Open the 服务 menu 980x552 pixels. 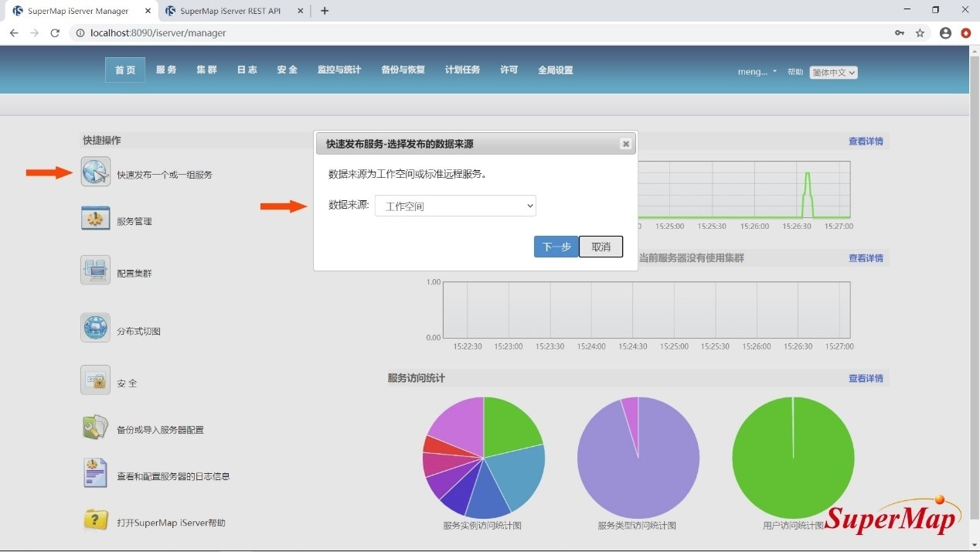[x=166, y=70]
